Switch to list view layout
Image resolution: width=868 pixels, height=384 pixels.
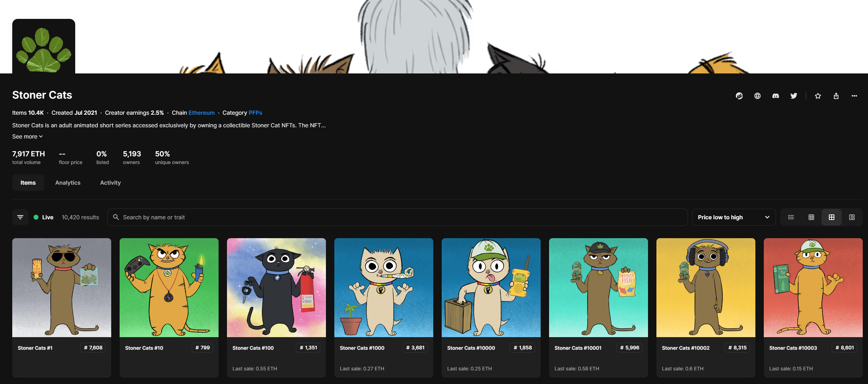[x=791, y=217]
